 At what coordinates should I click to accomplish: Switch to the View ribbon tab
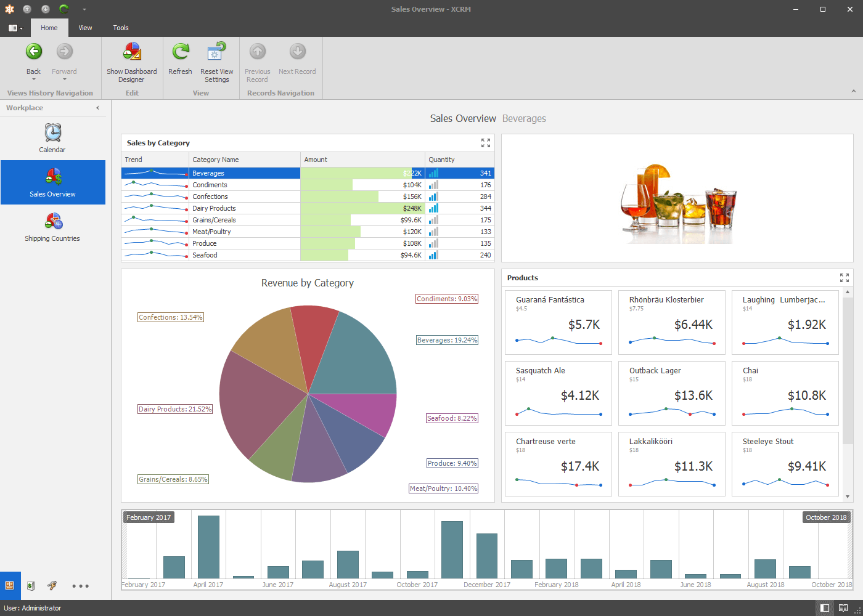click(85, 28)
